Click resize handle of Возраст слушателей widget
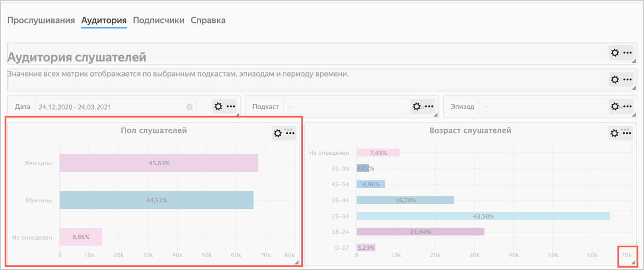Viewport: 644px width, 270px height. (x=633, y=262)
